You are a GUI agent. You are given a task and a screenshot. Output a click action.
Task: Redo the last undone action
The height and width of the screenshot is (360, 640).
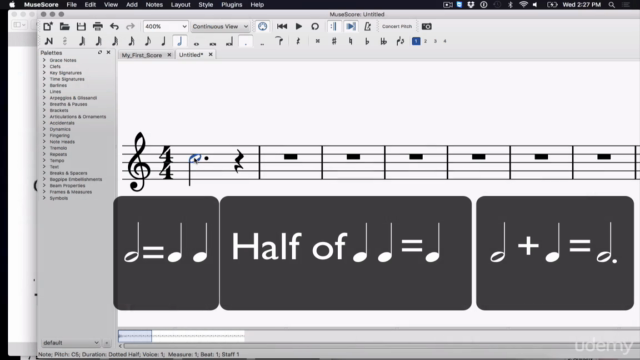click(x=130, y=27)
